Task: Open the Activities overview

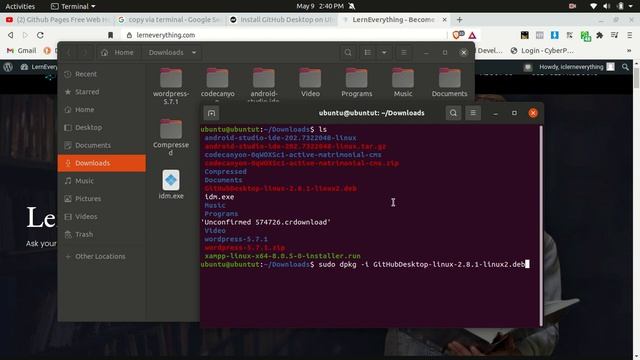Action: pos(20,6)
